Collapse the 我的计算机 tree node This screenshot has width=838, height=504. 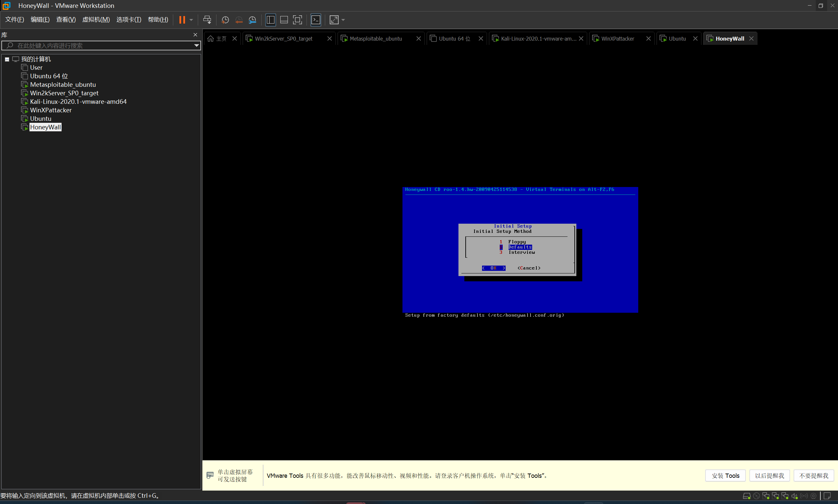tap(7, 59)
